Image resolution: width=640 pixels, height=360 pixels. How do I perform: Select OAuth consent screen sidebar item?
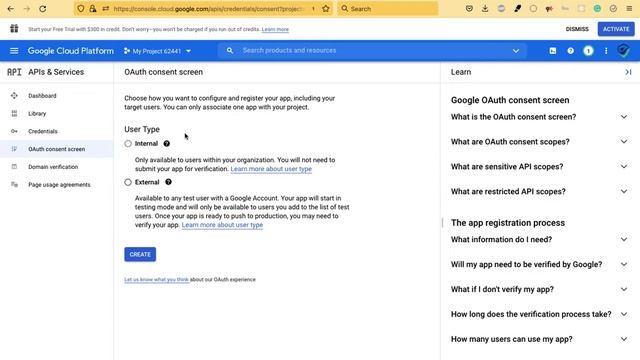tap(57, 149)
